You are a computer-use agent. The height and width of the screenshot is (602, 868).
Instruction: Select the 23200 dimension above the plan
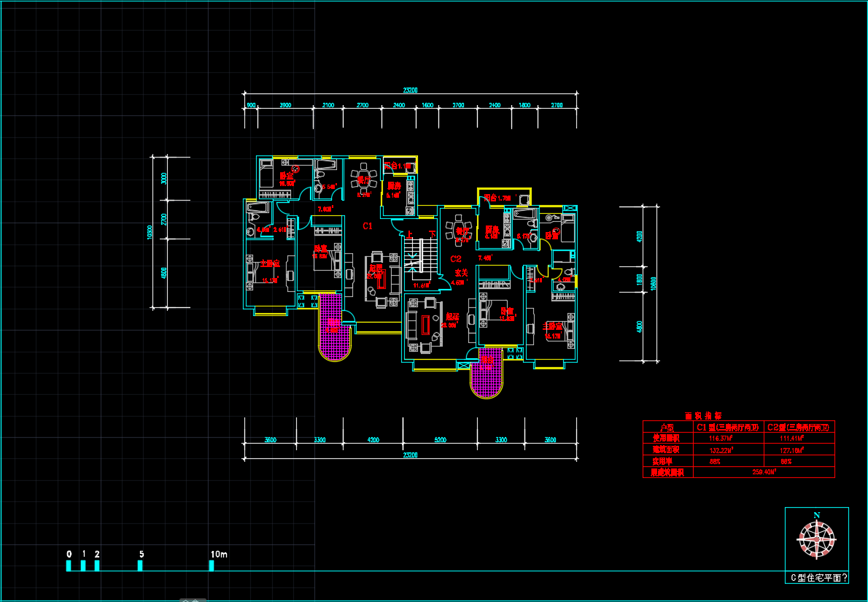tap(410, 90)
